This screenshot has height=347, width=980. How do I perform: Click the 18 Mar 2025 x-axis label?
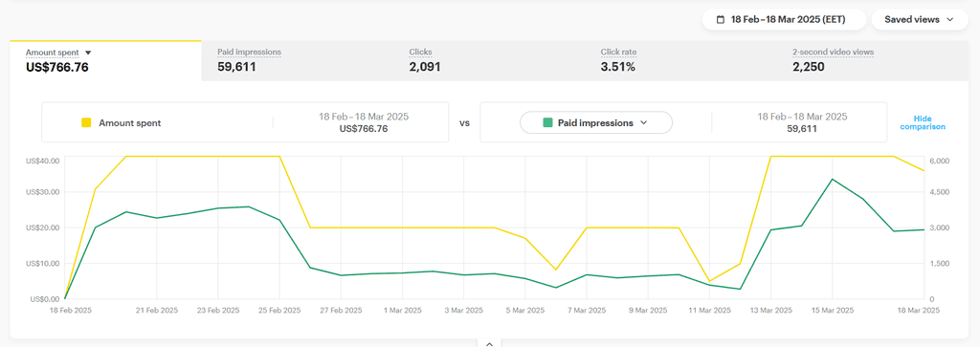[918, 310]
